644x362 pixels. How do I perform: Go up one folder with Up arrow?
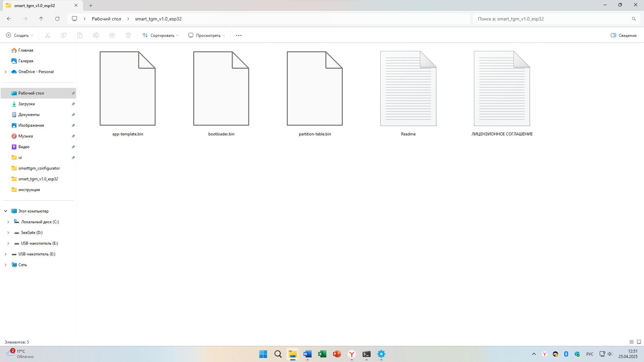pos(41,19)
